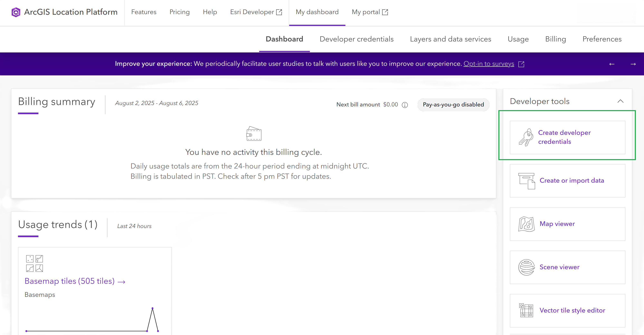Click the data archive and file icon
This screenshot has width=644, height=335.
point(527,181)
